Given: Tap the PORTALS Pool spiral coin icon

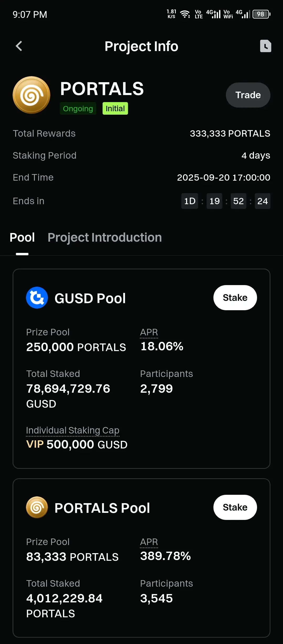Looking at the screenshot, I should point(37,507).
